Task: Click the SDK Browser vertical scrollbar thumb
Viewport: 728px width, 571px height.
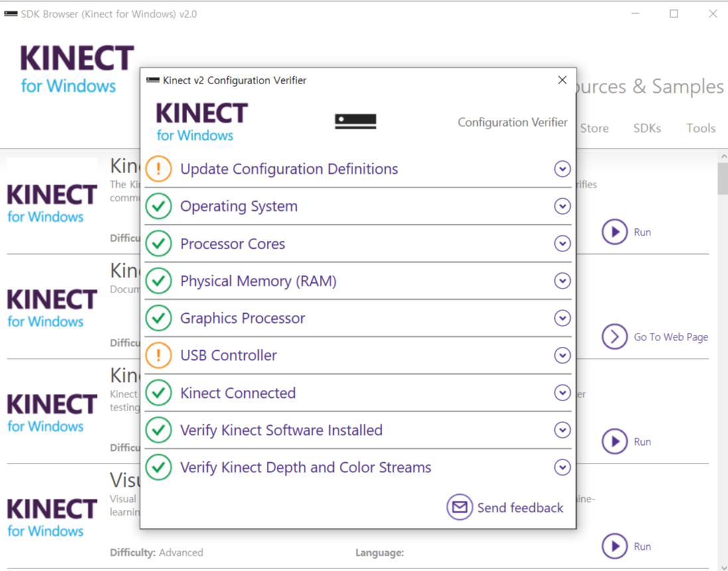Action: click(x=723, y=178)
